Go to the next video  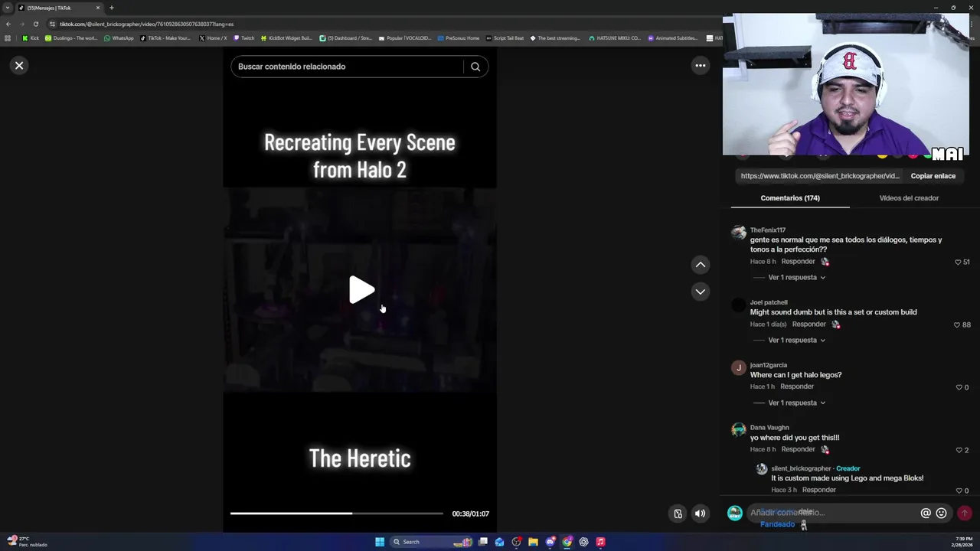700,292
